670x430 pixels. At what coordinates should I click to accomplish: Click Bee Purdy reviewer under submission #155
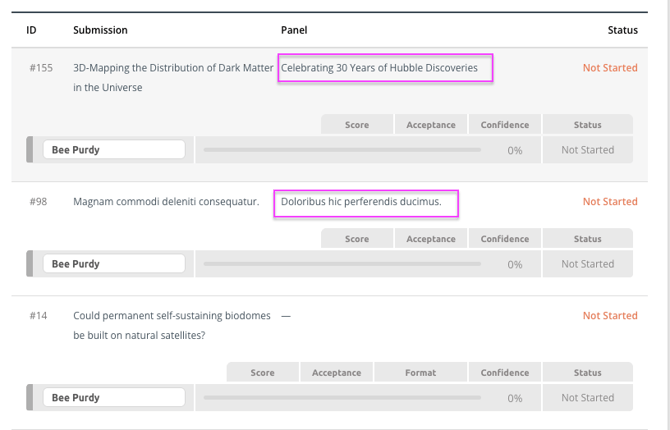pyautogui.click(x=112, y=150)
